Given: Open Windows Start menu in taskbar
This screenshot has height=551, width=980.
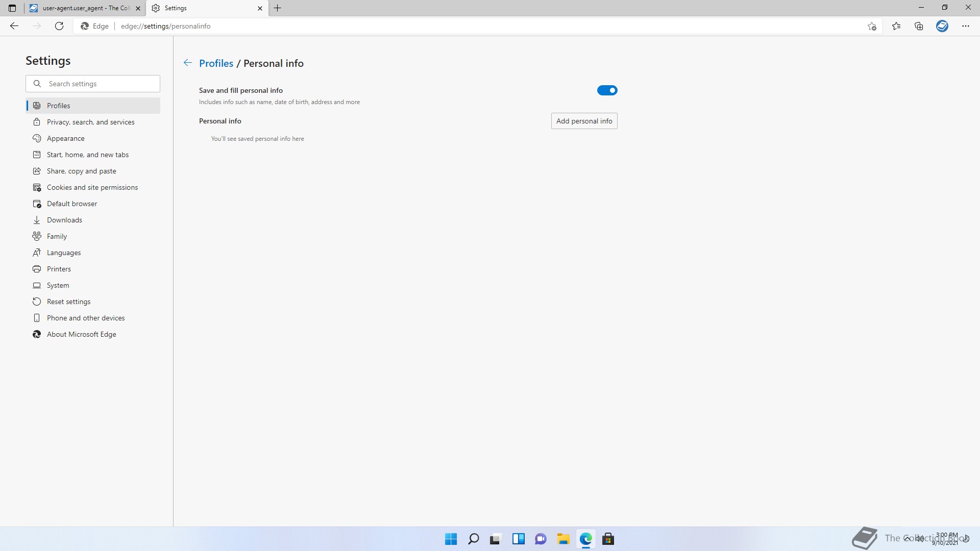Looking at the screenshot, I should click(x=451, y=539).
